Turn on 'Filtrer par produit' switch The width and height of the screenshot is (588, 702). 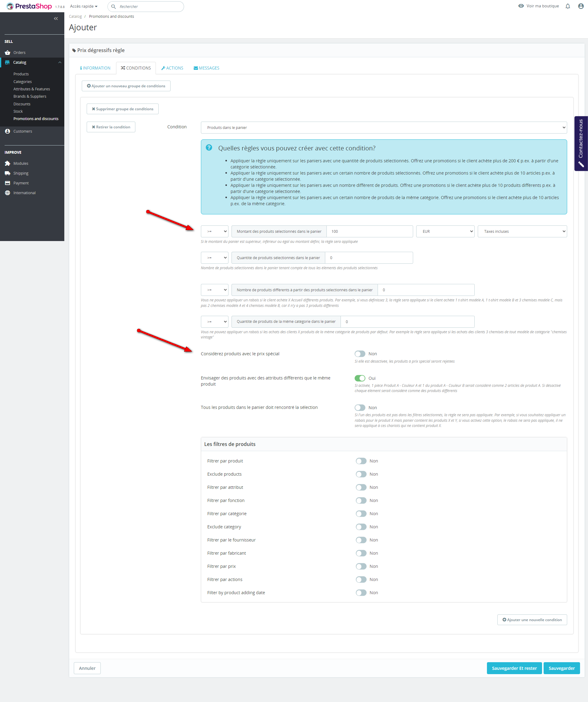pos(361,461)
